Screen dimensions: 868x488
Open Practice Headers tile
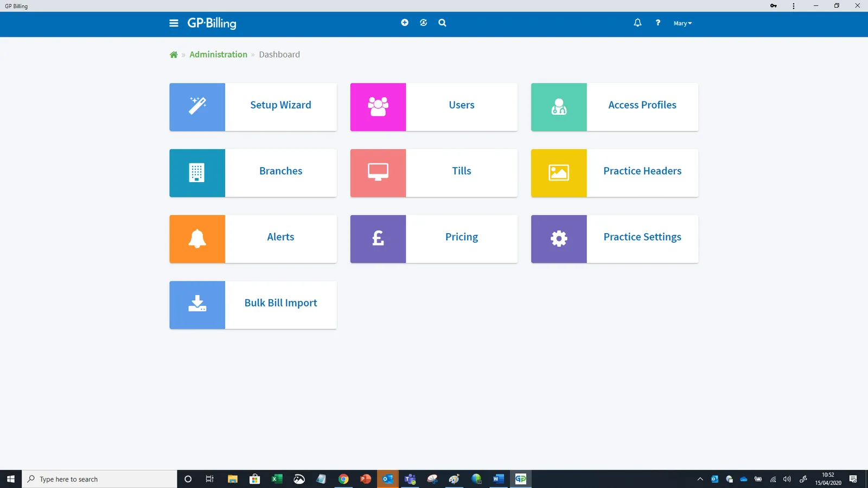coord(615,173)
